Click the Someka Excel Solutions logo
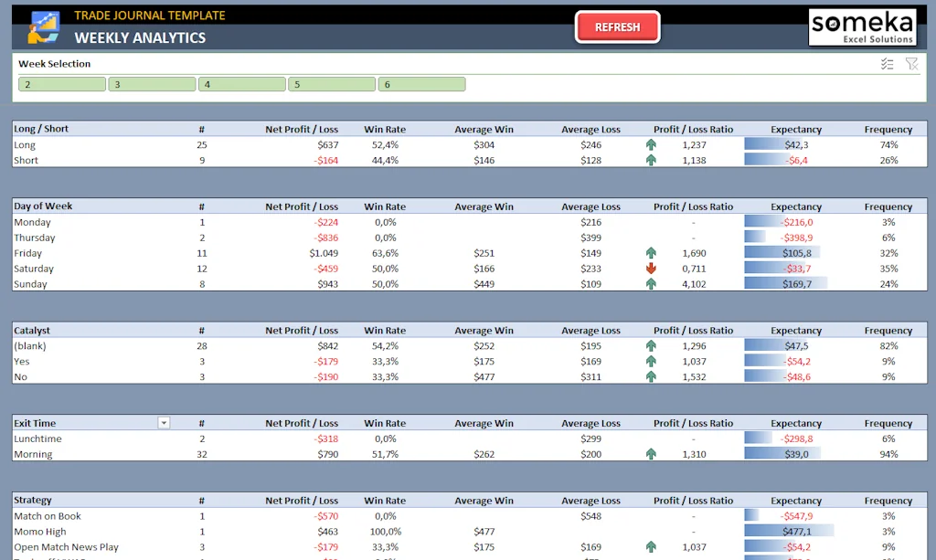Image resolution: width=936 pixels, height=560 pixels. 862,26
